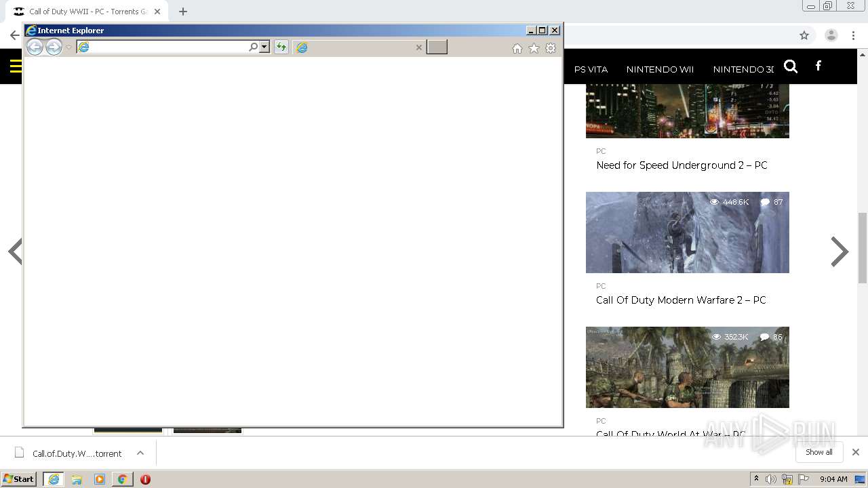
Task: Show hidden tray icons arrow
Action: click(x=756, y=479)
